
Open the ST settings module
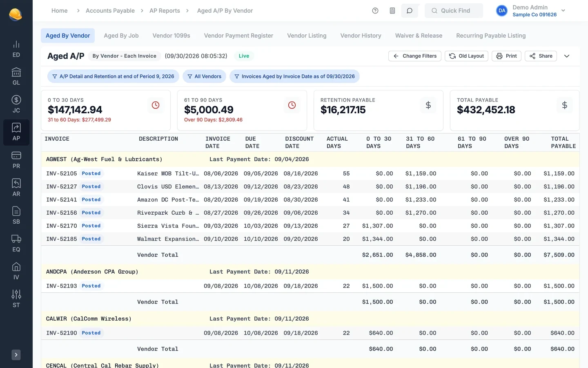click(x=16, y=299)
